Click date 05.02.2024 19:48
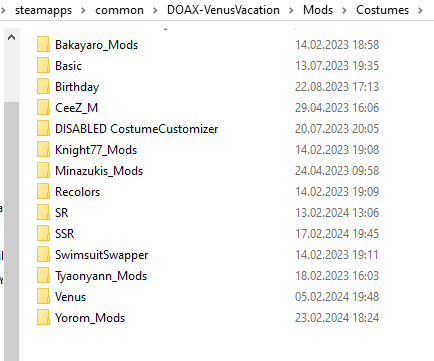Viewport: 434px width, 361px height. tap(337, 297)
